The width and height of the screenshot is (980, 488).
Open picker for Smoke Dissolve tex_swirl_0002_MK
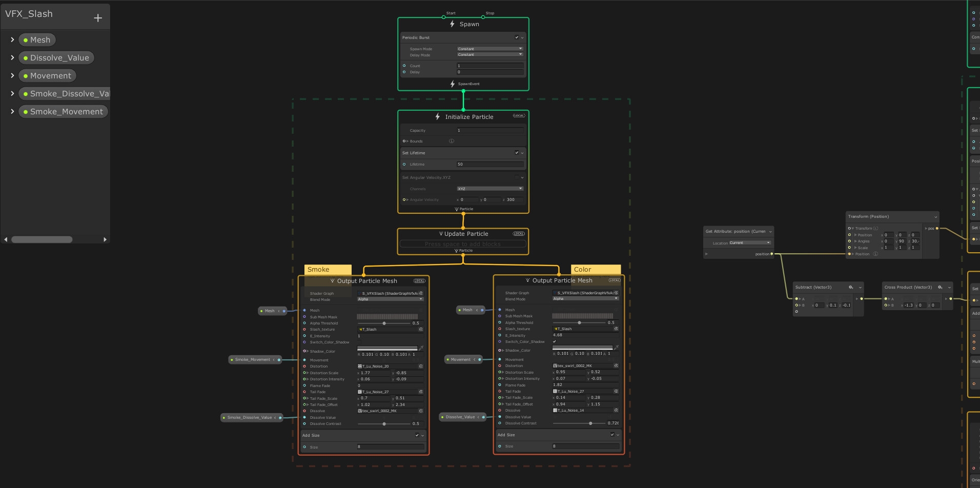(421, 411)
